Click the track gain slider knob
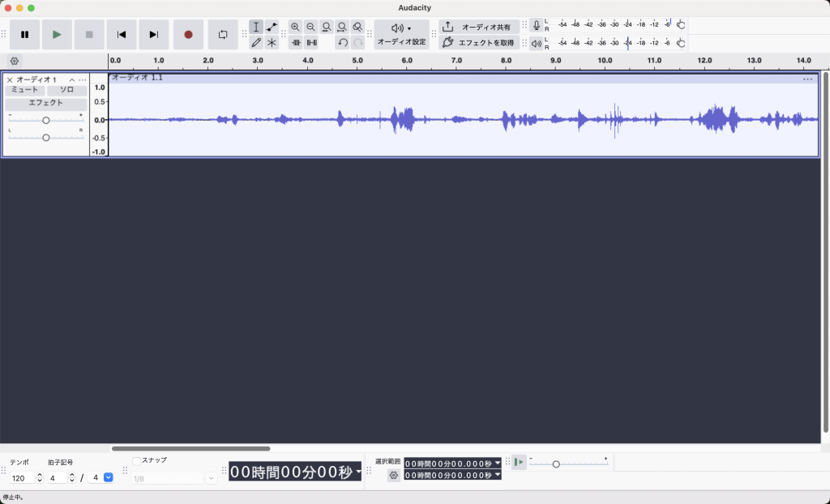This screenshot has width=830, height=504. 45,120
